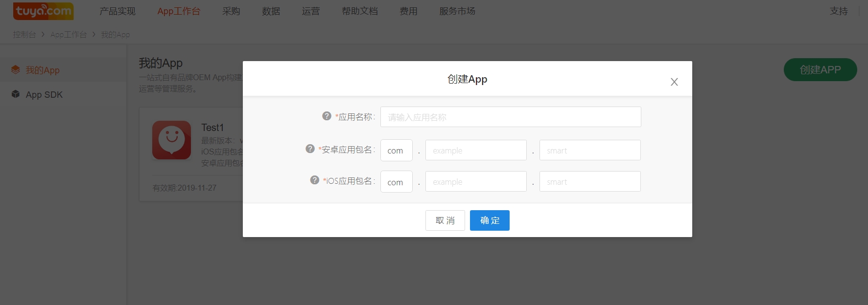Click the 控制台 breadcrumb link
Image resolution: width=868 pixels, height=305 pixels.
click(x=24, y=35)
